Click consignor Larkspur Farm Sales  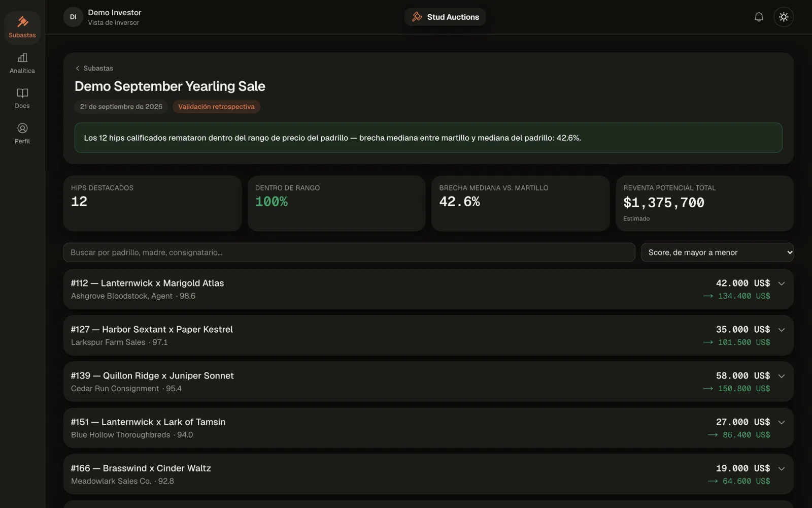point(108,342)
